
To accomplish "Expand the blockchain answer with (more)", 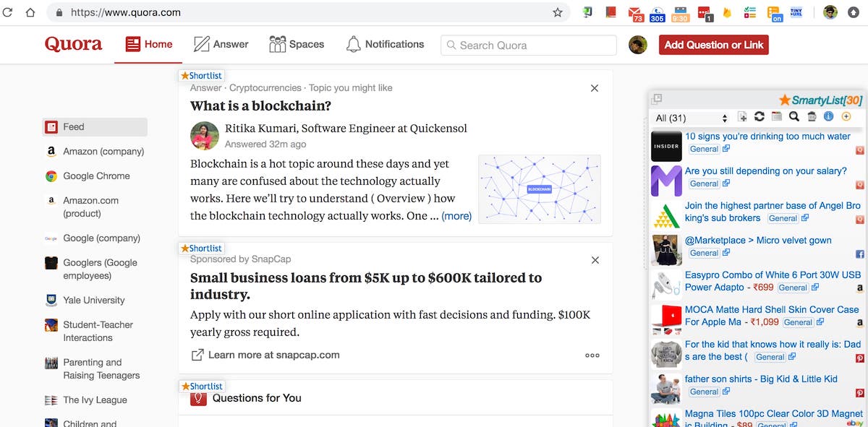I will pos(456,216).
